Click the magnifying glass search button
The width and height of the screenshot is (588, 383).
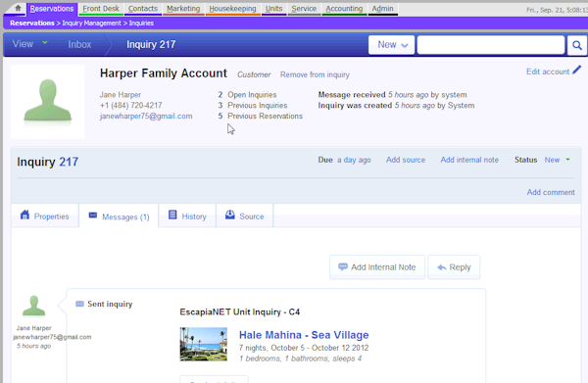(x=577, y=45)
